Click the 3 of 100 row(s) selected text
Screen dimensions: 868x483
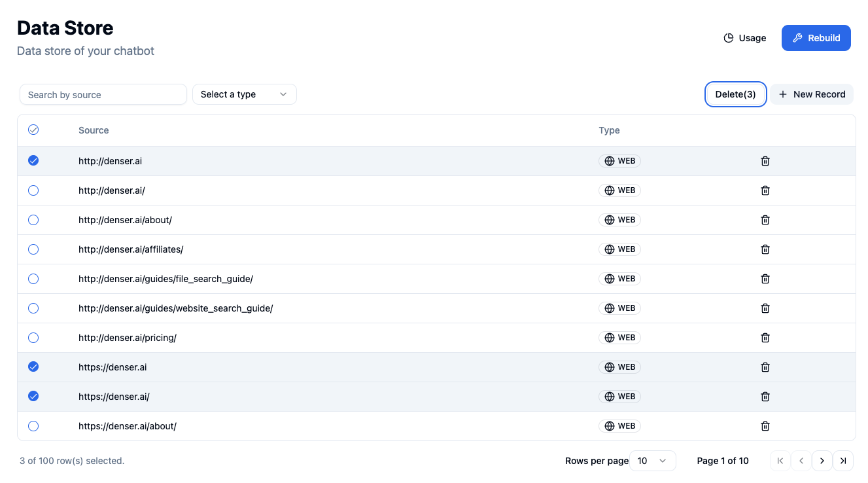(72, 461)
